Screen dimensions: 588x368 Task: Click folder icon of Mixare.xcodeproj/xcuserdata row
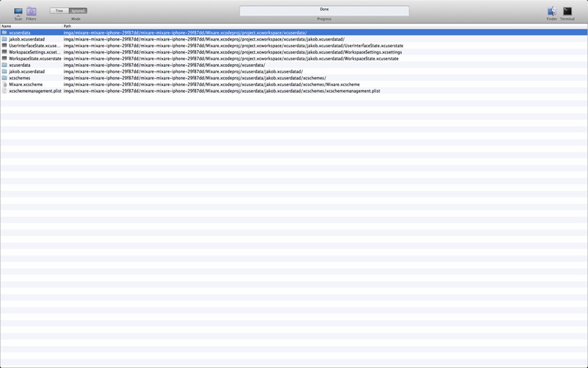coord(4,65)
